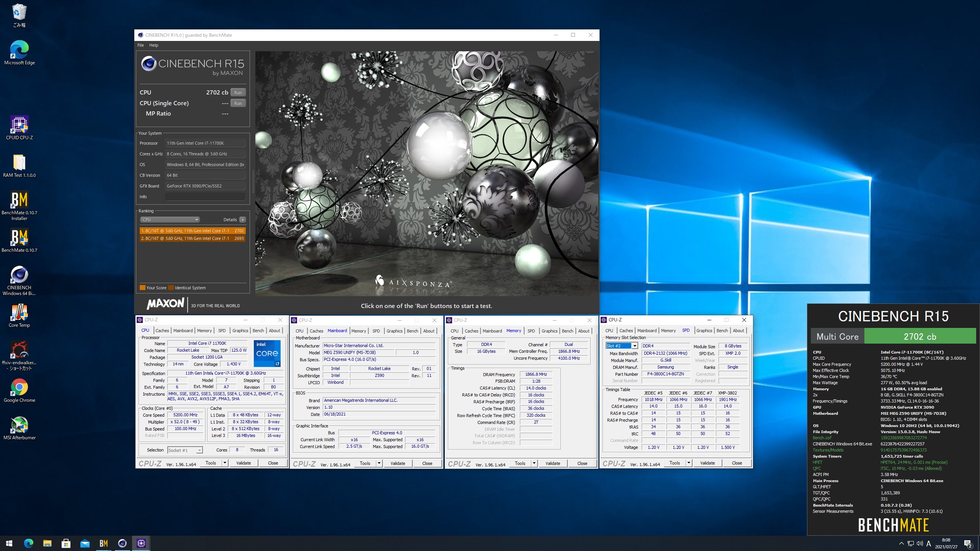Show hidden system tray icons

902,543
